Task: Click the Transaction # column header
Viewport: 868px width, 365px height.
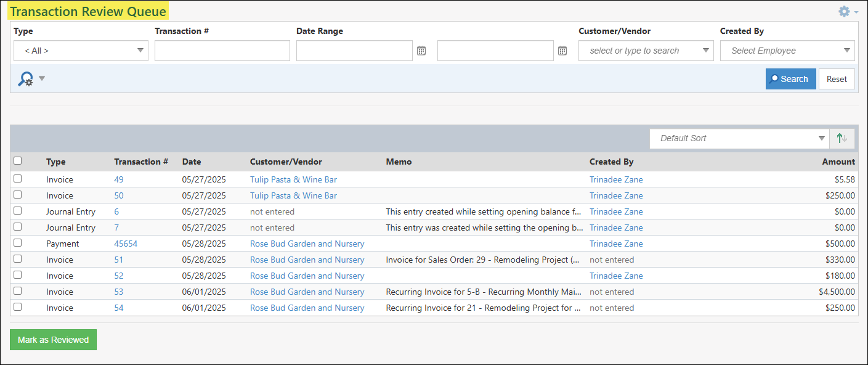Action: [x=141, y=162]
